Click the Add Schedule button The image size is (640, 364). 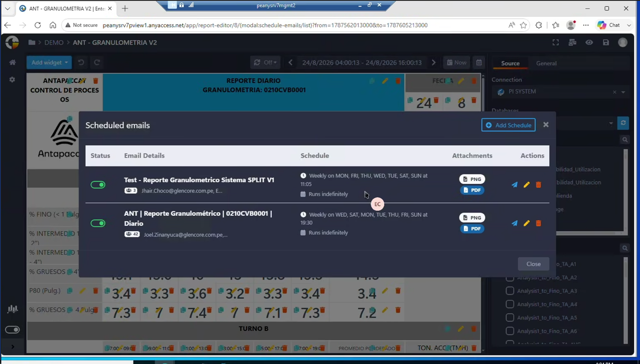tap(508, 125)
